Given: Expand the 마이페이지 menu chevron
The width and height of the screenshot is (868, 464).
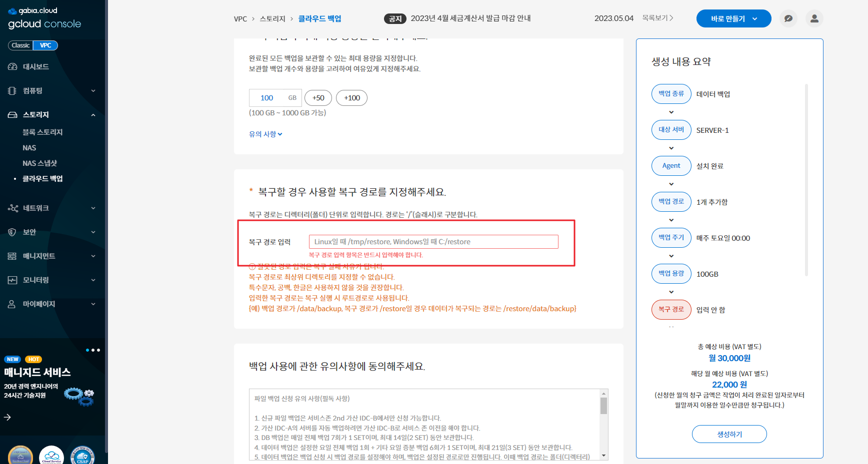Looking at the screenshot, I should tap(93, 304).
